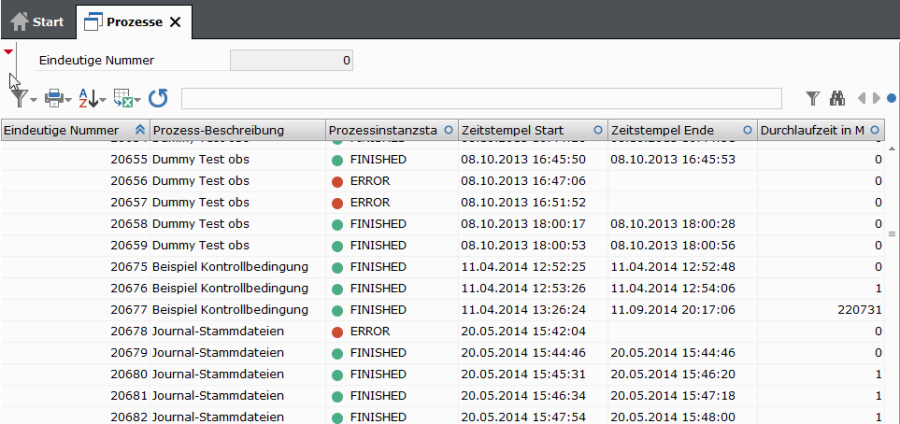The width and height of the screenshot is (900, 424).
Task: Click start timestamp 11.04.2014 13:26:24
Action: point(523,310)
